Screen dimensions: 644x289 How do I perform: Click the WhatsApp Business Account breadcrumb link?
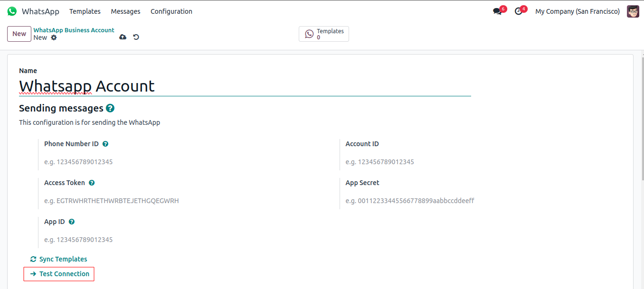pos(74,30)
